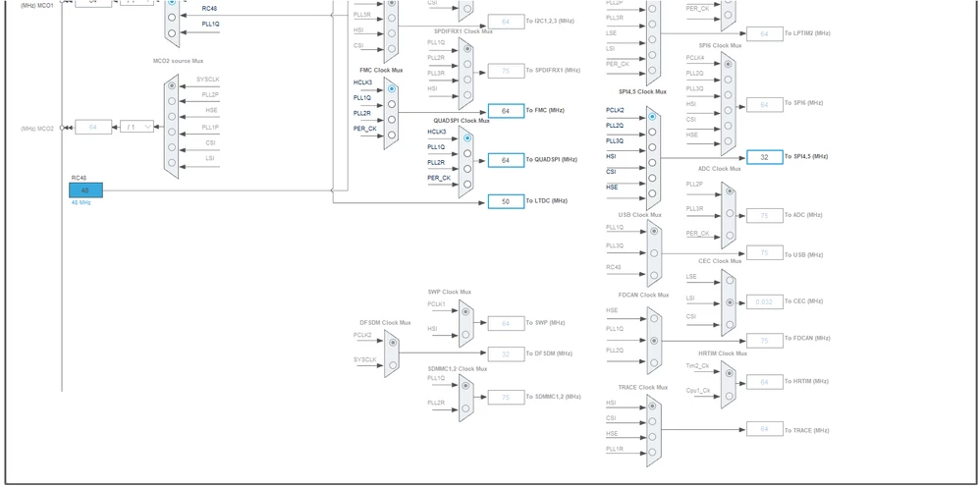Select PER_CK source in QUADSPI Clock Mux
Screen dimensions: 980x488
pyautogui.click(x=466, y=185)
